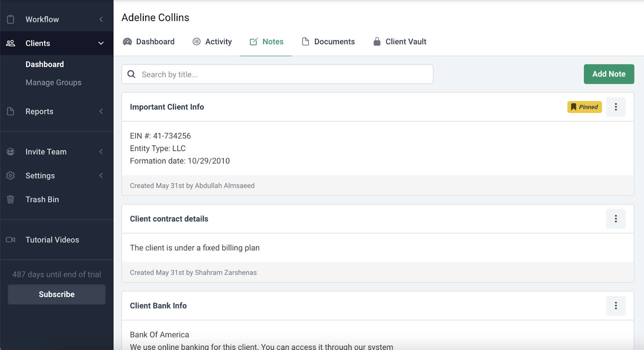Click the Formation date: 10/29/2010 line
Screen dimensions: 644x350
click(x=180, y=161)
